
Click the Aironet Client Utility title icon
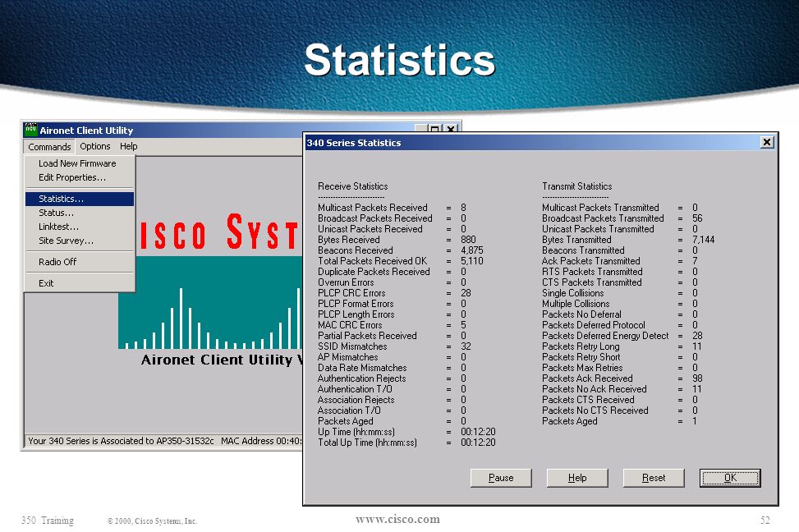coord(30,130)
